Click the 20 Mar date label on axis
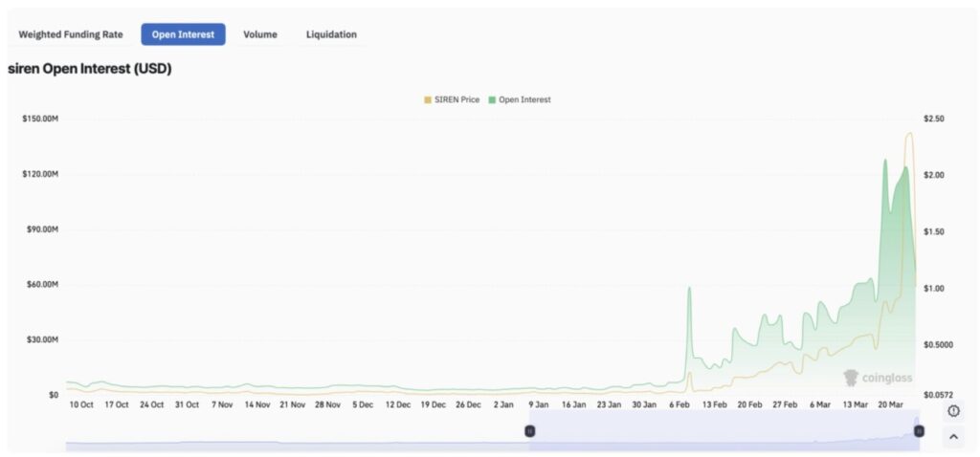The image size is (980, 457). tap(889, 404)
